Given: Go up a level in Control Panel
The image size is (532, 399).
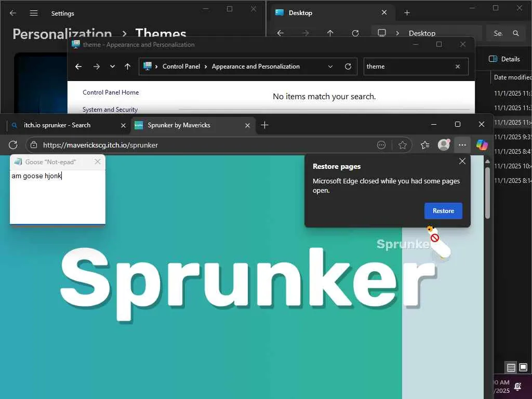Looking at the screenshot, I should (x=128, y=66).
